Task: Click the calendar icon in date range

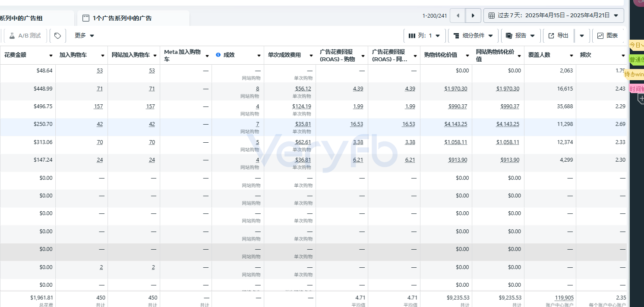Action: [491, 16]
